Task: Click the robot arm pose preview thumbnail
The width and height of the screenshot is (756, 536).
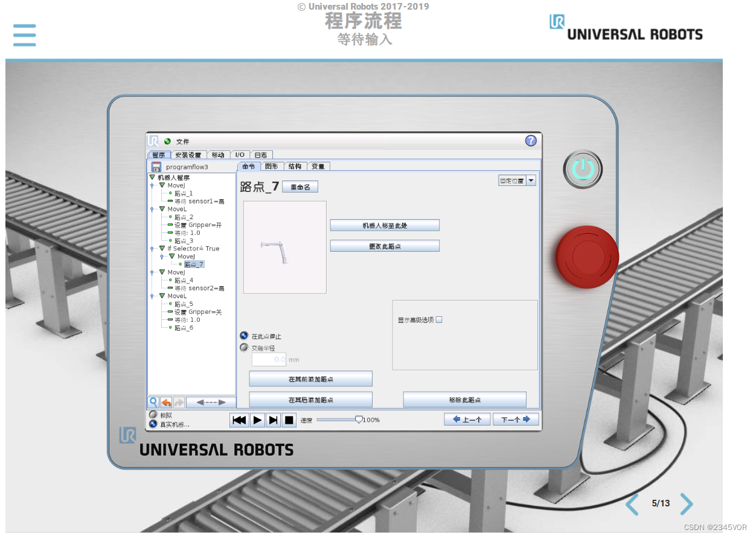Action: [x=285, y=247]
